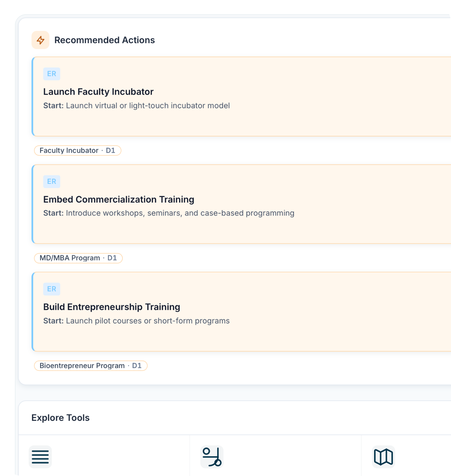Screen dimensions: 451x476
Task: Select the Faculty Incubator · D1 tag
Action: [x=77, y=150]
